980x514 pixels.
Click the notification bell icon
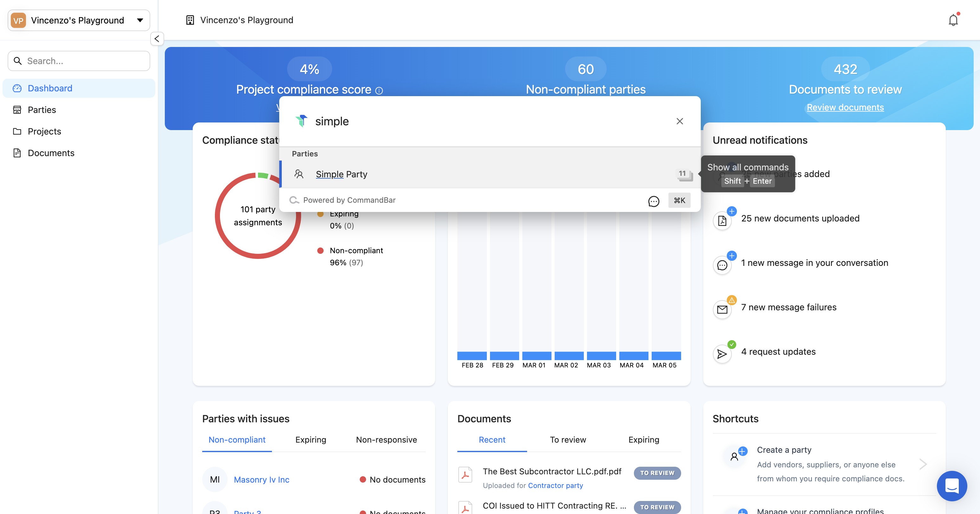pos(953,20)
